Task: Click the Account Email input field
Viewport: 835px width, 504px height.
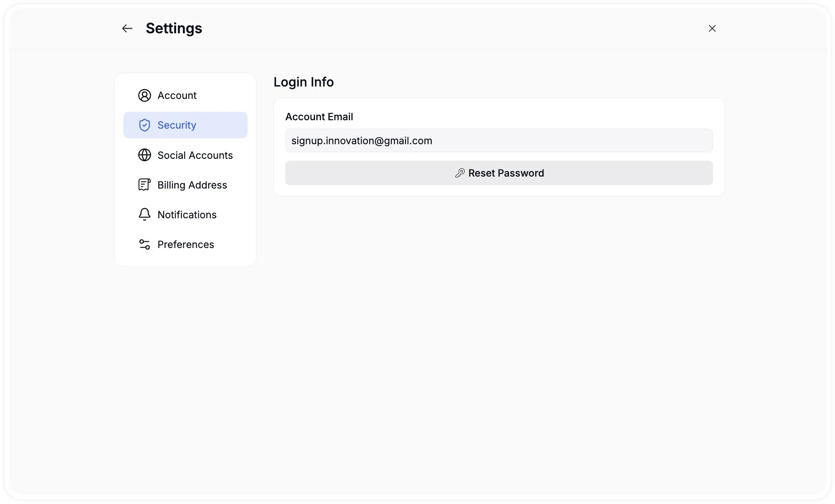Action: (x=499, y=141)
